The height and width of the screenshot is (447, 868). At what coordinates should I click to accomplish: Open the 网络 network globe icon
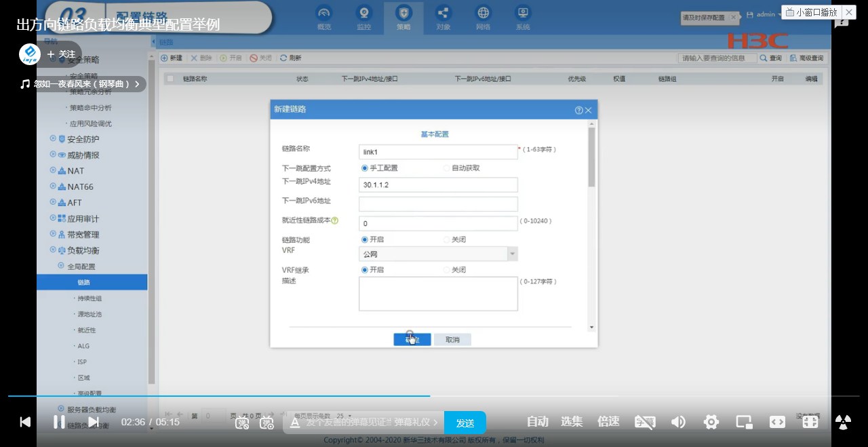point(483,14)
